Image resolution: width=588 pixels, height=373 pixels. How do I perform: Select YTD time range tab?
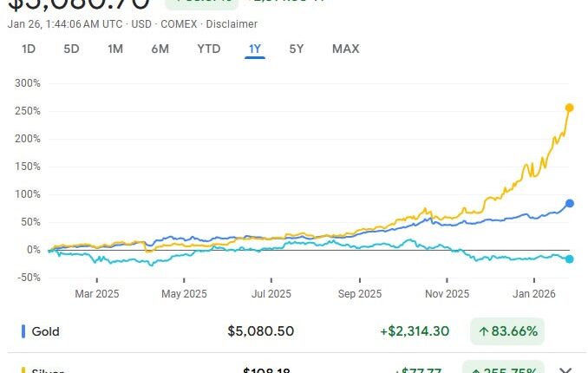208,49
